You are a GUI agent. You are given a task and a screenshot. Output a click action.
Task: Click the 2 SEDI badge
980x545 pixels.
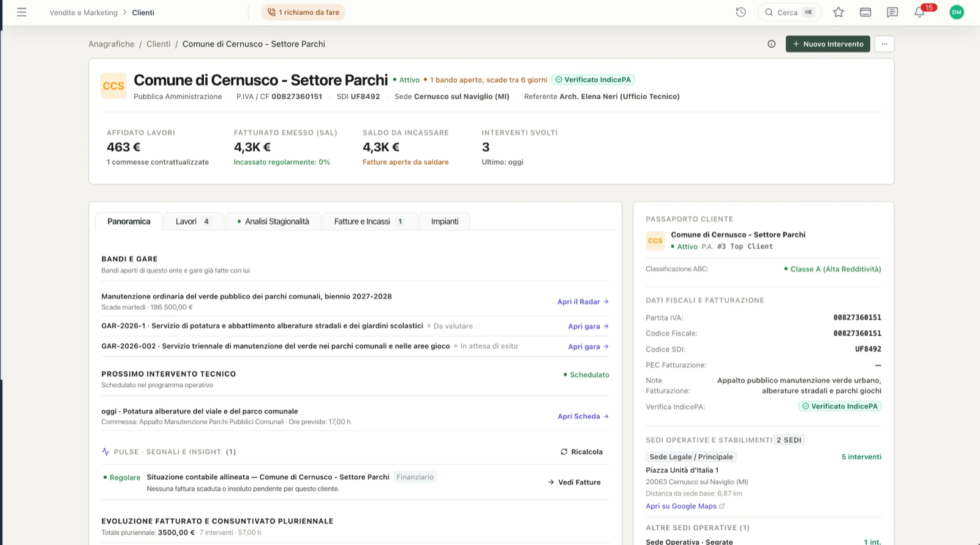[789, 440]
